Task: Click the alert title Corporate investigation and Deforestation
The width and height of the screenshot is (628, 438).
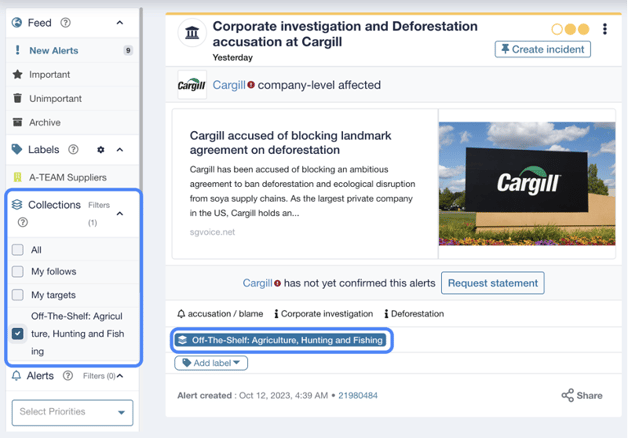Action: pyautogui.click(x=345, y=34)
